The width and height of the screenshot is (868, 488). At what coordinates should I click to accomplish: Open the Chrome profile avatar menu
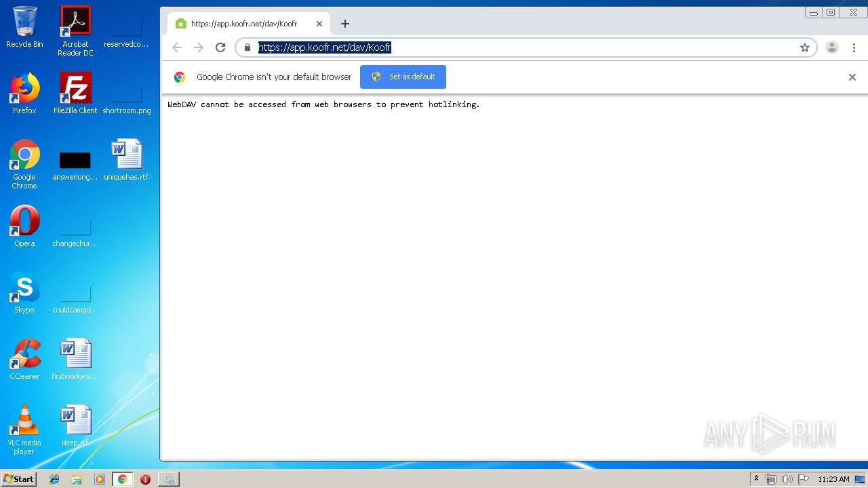[832, 47]
